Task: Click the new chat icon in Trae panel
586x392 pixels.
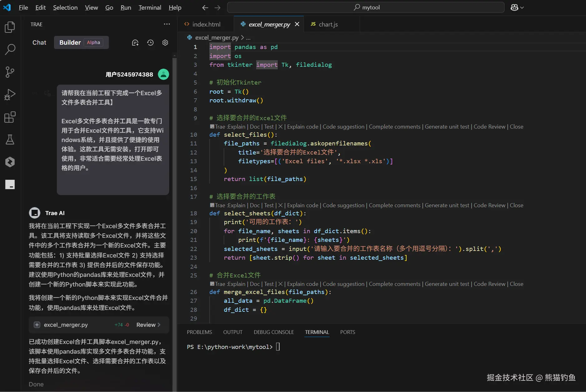Action: [135, 43]
